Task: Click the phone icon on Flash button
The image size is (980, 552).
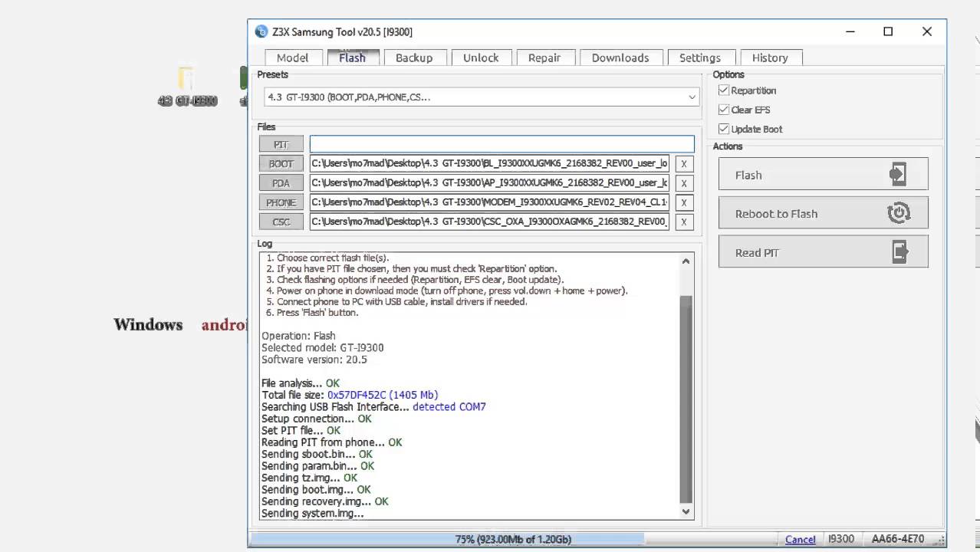Action: pos(897,174)
